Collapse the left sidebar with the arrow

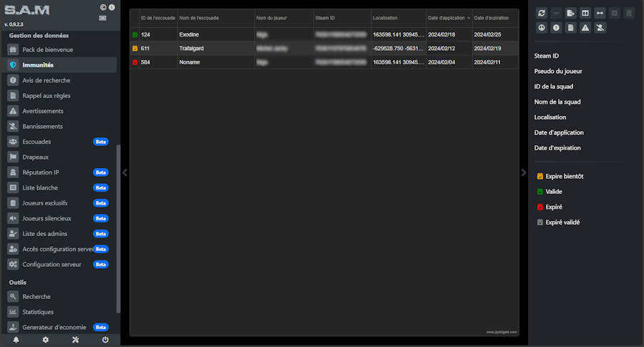pyautogui.click(x=125, y=172)
